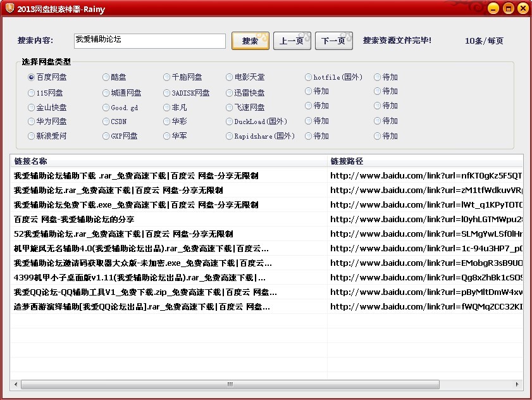The width and height of the screenshot is (532, 400).
Task: Go to previous page with 上一页
Action: click(292, 41)
